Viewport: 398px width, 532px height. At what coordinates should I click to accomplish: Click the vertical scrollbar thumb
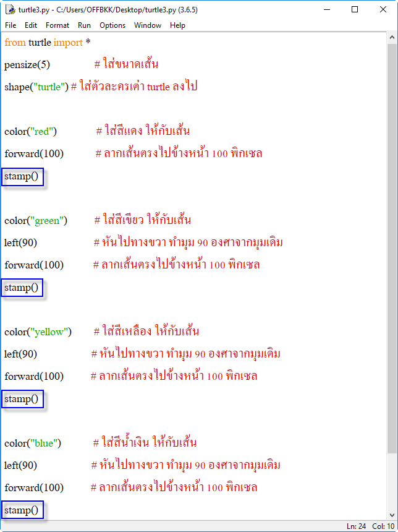[x=392, y=247]
